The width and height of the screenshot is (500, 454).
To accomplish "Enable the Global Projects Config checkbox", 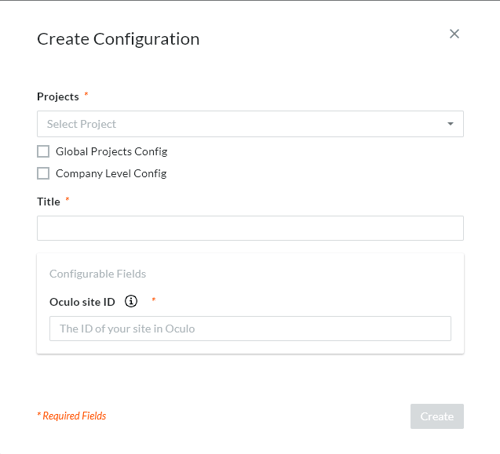I will click(x=43, y=151).
